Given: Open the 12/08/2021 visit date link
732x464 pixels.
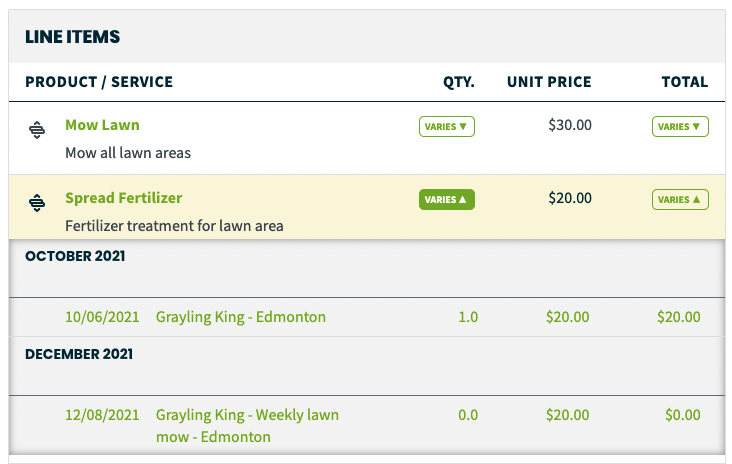Looking at the screenshot, I should (x=102, y=415).
